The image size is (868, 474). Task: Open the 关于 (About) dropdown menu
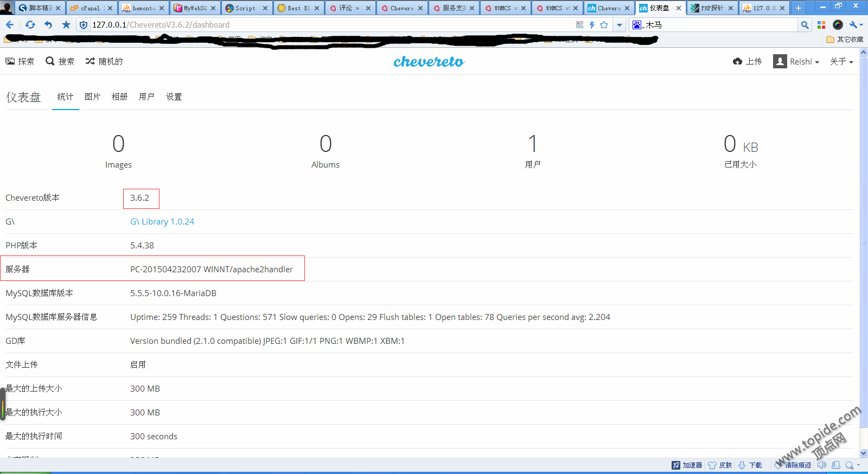pyautogui.click(x=841, y=61)
